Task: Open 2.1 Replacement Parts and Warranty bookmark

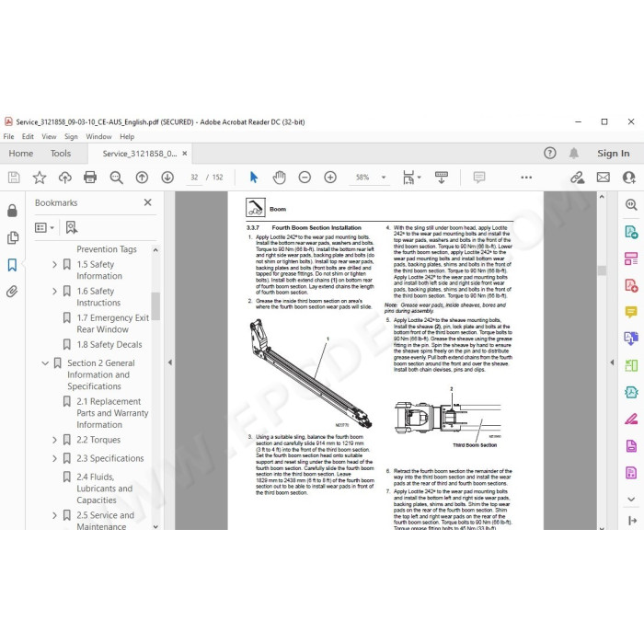Action: (112, 413)
